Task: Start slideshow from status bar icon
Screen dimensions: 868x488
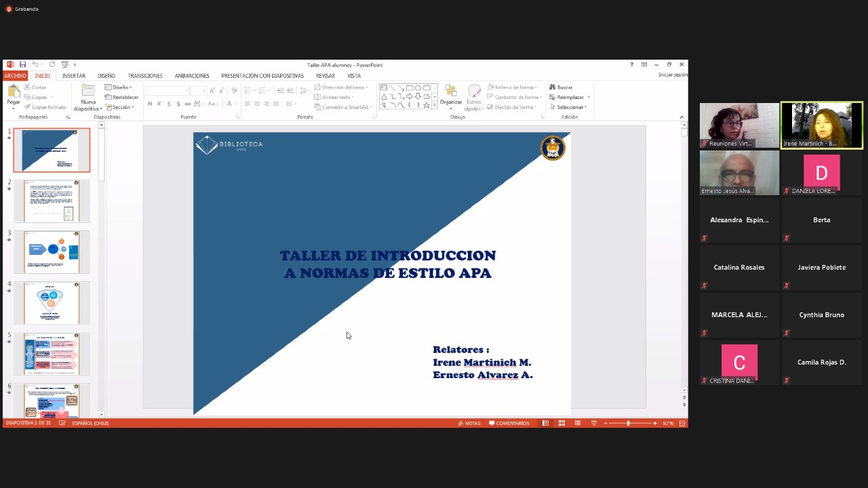Action: pos(594,423)
